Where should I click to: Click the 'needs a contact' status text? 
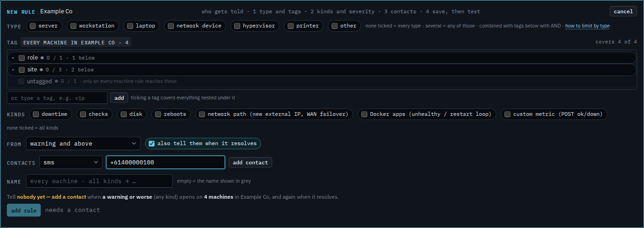(x=72, y=210)
